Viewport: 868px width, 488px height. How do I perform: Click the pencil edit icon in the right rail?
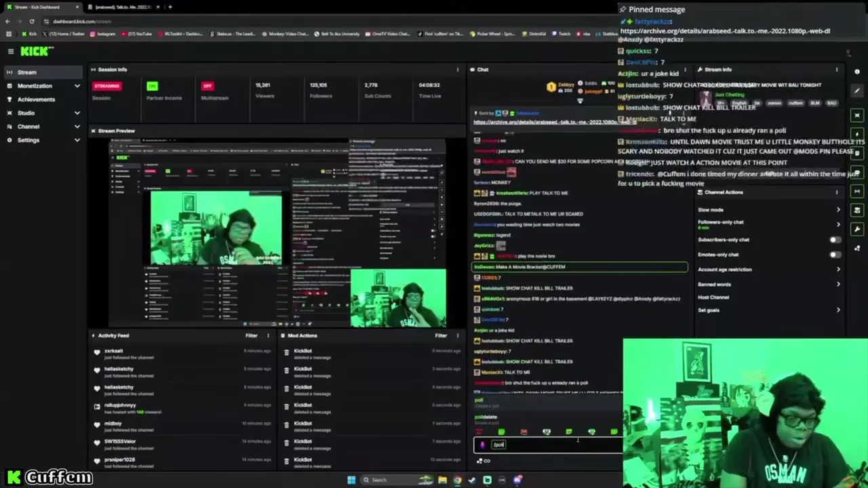pyautogui.click(x=857, y=91)
